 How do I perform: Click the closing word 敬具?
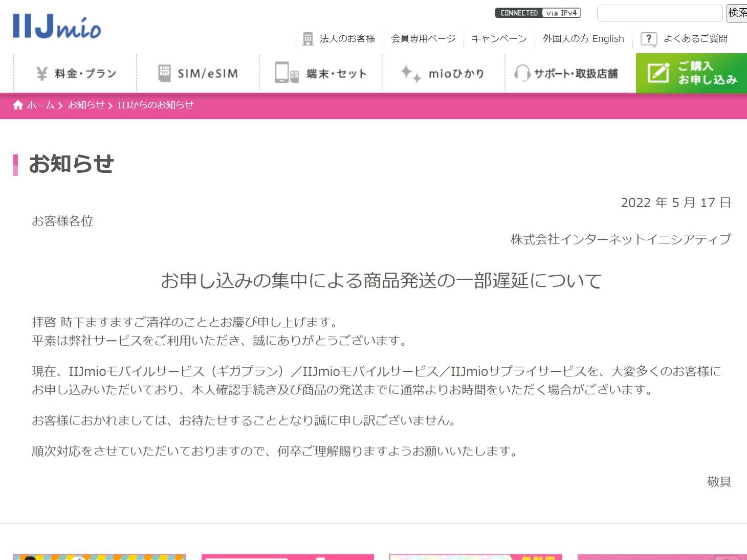pos(719,482)
